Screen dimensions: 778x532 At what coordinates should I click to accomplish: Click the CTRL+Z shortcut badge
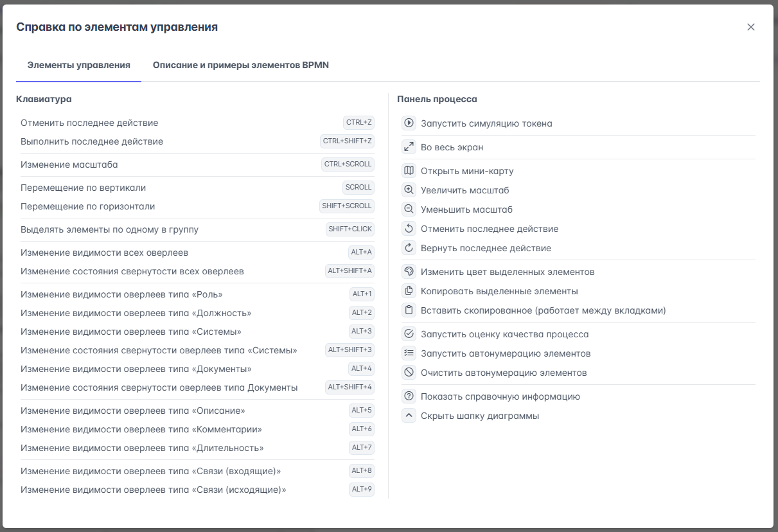tap(358, 123)
